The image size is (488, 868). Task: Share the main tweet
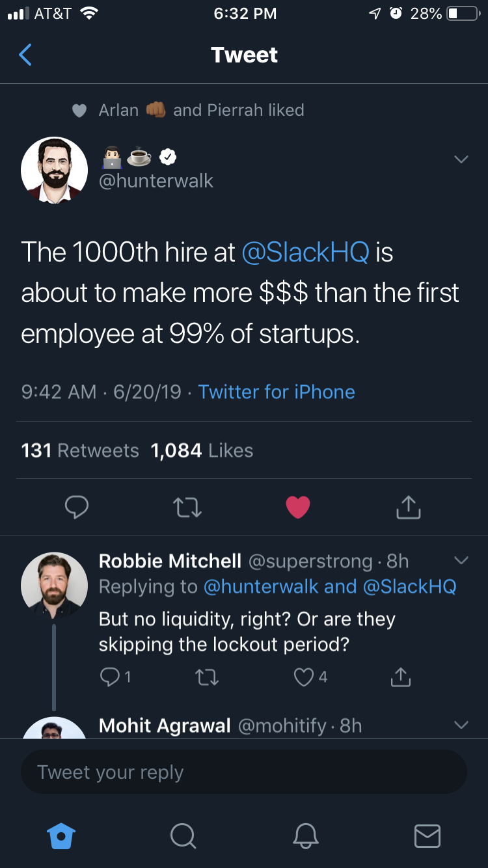pyautogui.click(x=408, y=507)
